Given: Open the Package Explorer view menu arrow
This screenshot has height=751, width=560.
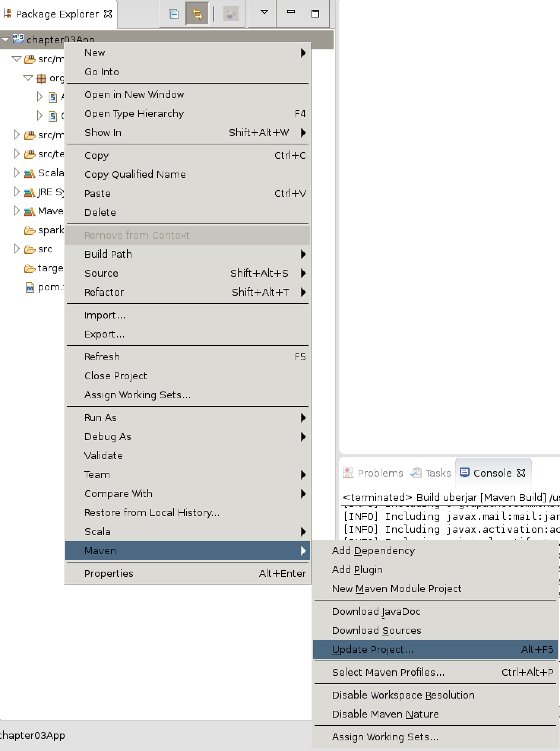Looking at the screenshot, I should pos(264,12).
